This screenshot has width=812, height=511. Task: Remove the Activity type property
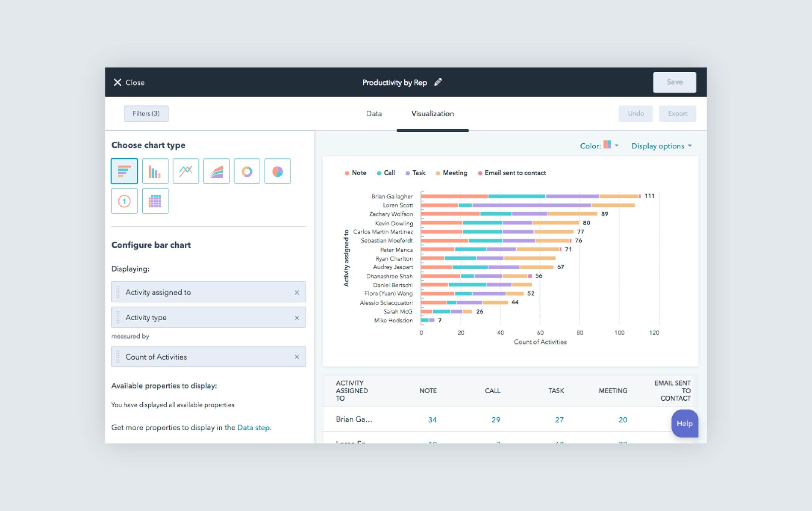297,317
